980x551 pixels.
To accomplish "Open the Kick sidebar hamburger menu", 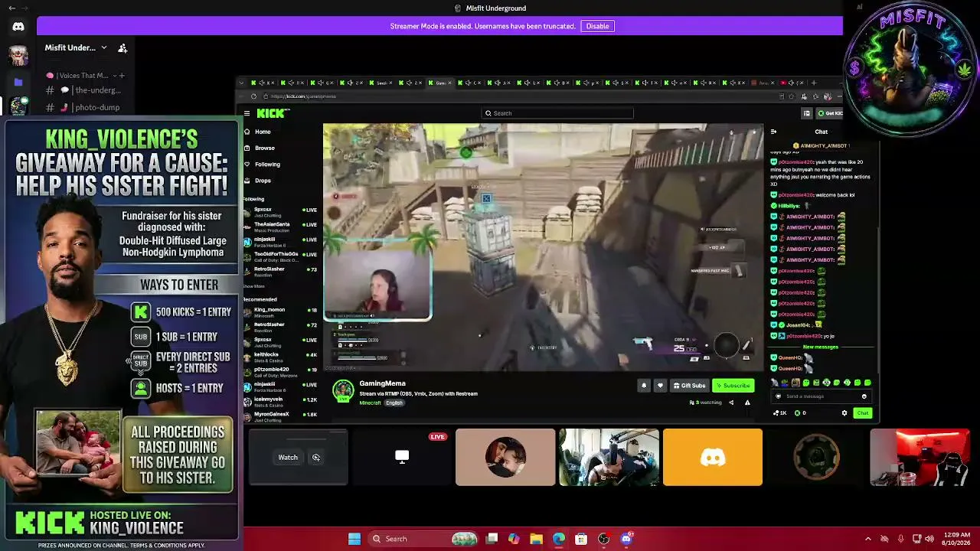I will [x=247, y=113].
